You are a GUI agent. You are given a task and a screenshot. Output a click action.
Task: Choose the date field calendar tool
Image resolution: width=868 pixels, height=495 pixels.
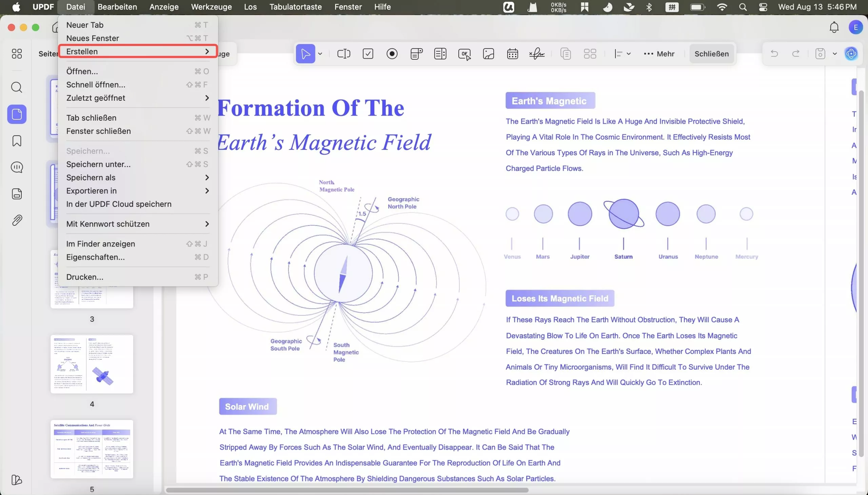pos(512,54)
